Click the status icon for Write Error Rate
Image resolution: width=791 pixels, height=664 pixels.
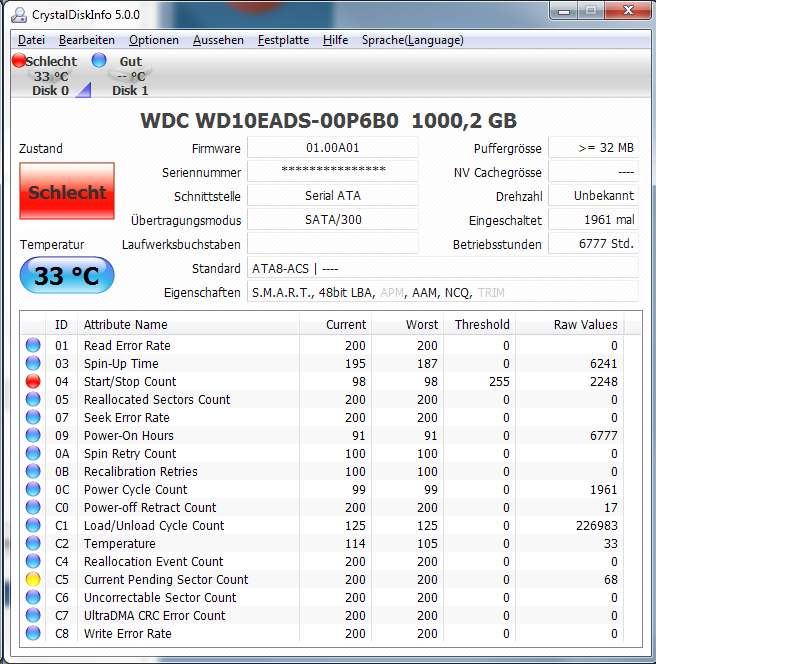[x=33, y=633]
